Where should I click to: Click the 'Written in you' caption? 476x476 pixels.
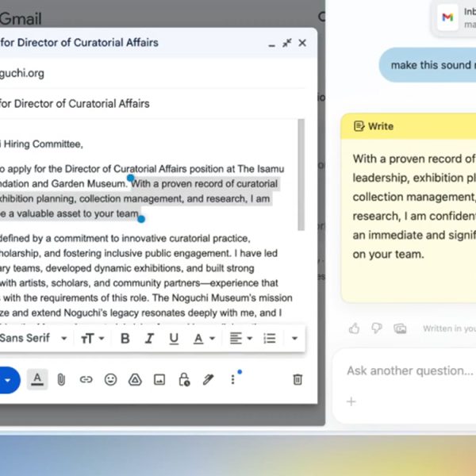(x=449, y=328)
